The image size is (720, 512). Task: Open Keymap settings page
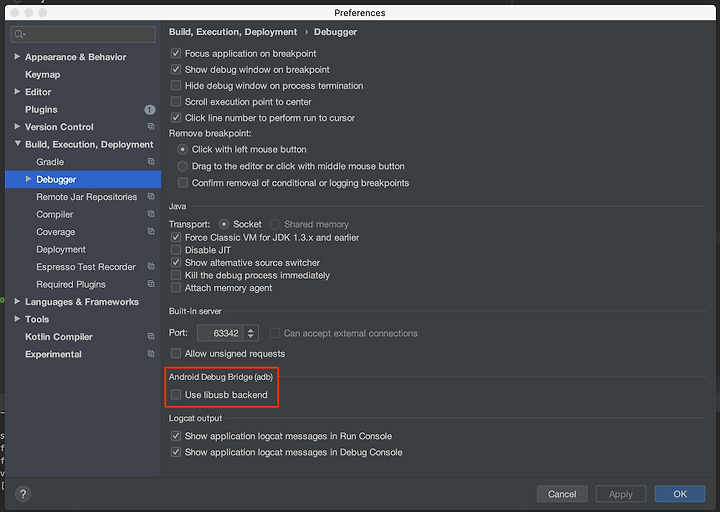pos(42,74)
